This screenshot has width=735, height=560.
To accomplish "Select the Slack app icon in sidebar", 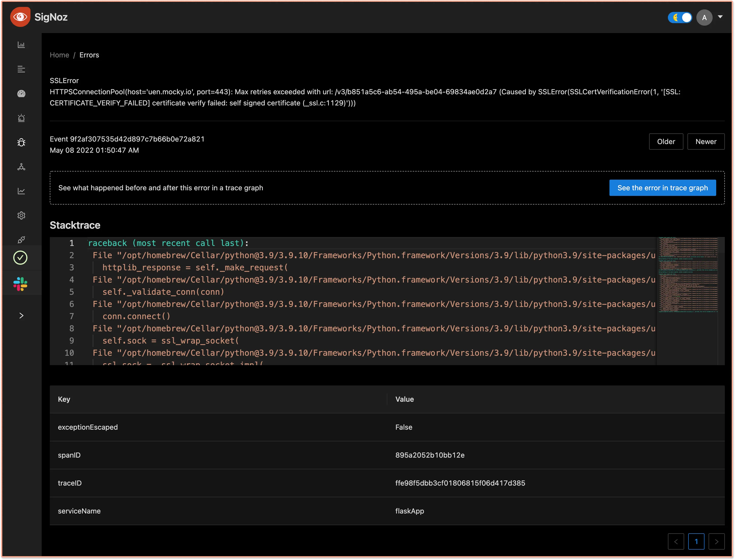I will click(x=21, y=284).
